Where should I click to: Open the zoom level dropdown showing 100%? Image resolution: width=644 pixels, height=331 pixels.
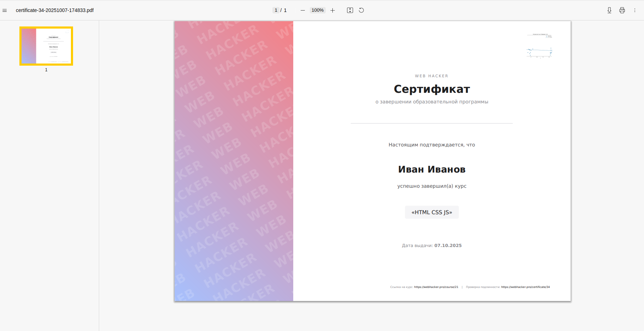coord(317,10)
